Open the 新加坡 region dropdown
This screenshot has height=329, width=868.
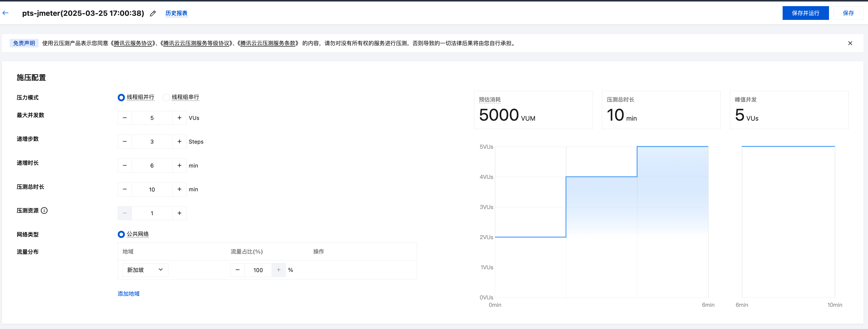pos(145,270)
